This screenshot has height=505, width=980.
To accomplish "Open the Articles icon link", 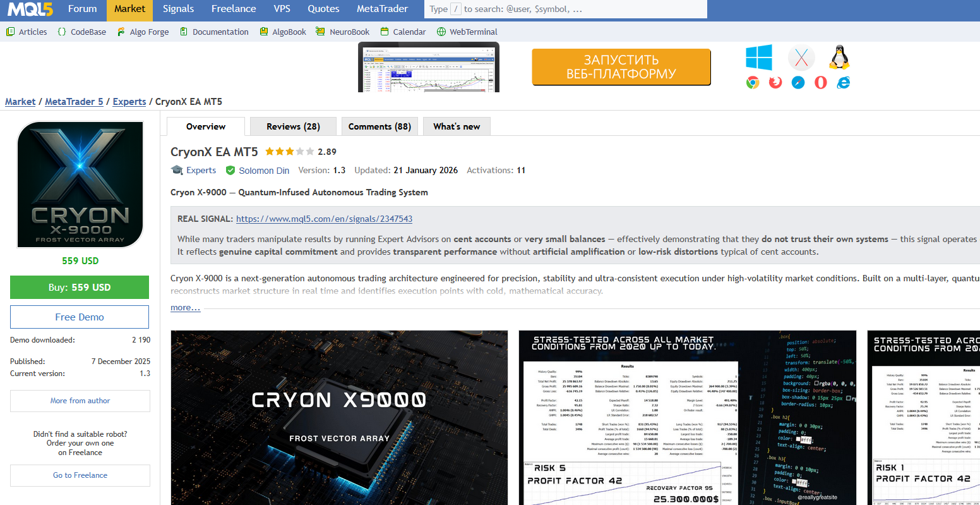I will point(11,32).
